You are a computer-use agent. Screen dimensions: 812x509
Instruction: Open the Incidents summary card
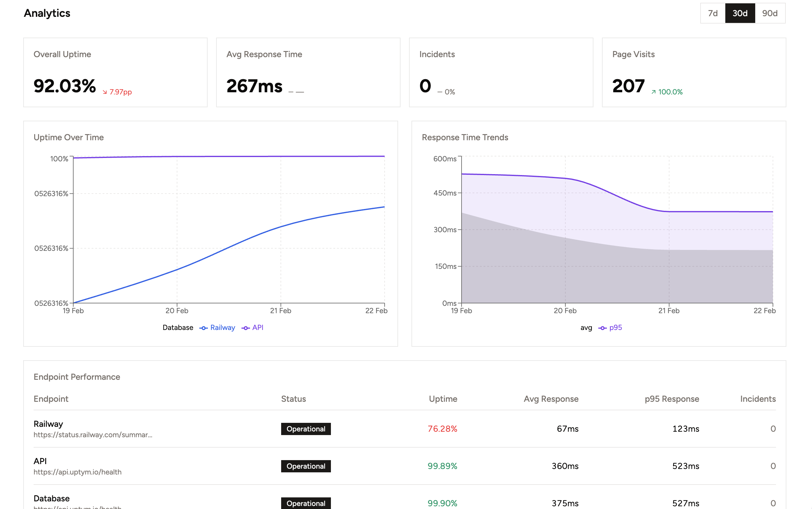(501, 72)
